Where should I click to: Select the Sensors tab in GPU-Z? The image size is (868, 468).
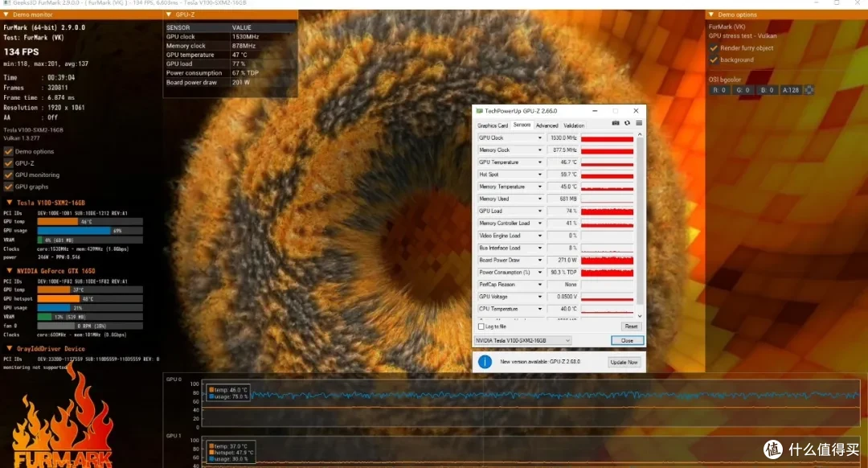522,125
